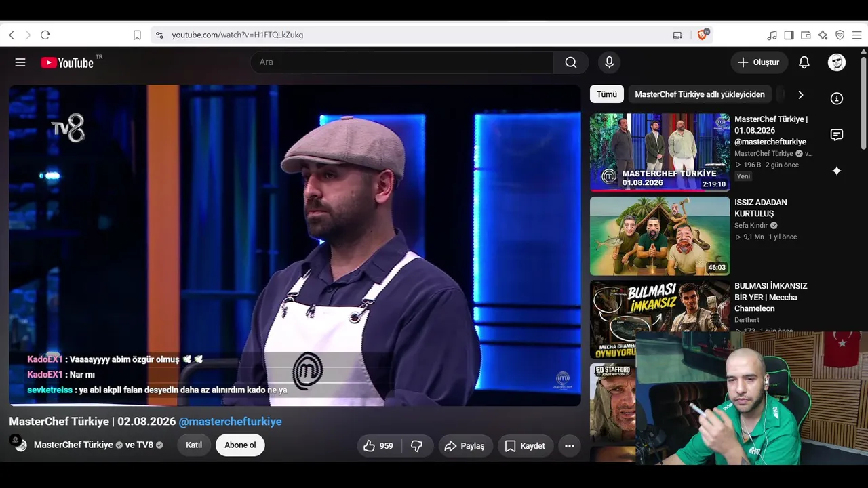868x488 pixels.
Task: Open the Ed Stafford video thumbnail
Action: 613,402
